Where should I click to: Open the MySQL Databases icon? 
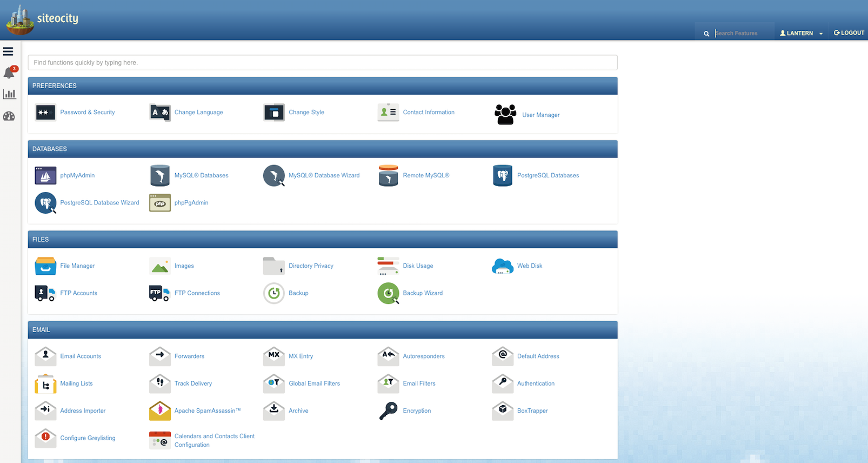(160, 175)
